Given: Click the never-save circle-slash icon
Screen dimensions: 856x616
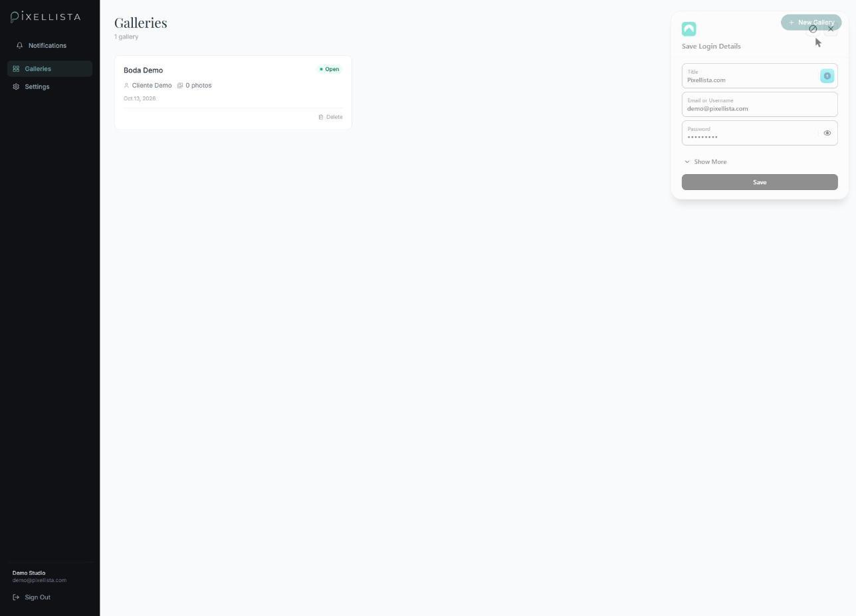Looking at the screenshot, I should pos(813,29).
